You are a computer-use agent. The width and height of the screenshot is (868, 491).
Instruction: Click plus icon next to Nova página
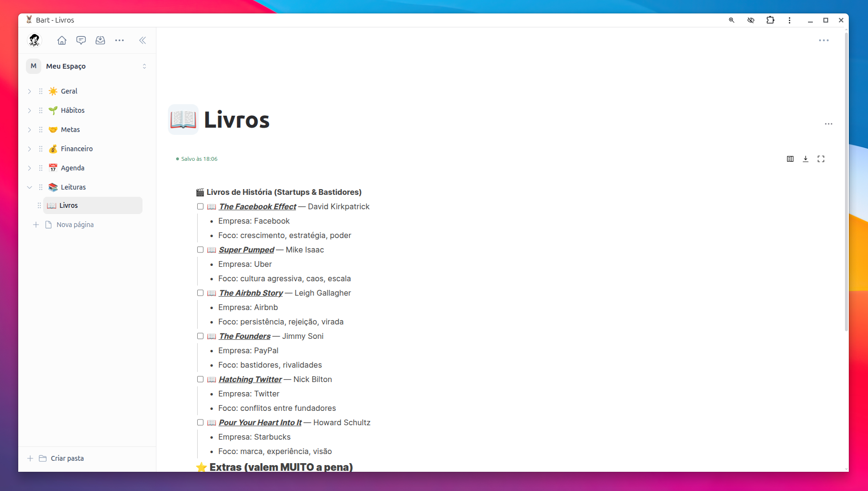coord(36,225)
